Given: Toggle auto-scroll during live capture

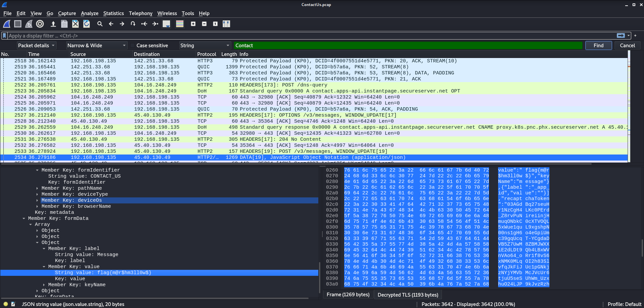Looking at the screenshot, I should (x=166, y=24).
